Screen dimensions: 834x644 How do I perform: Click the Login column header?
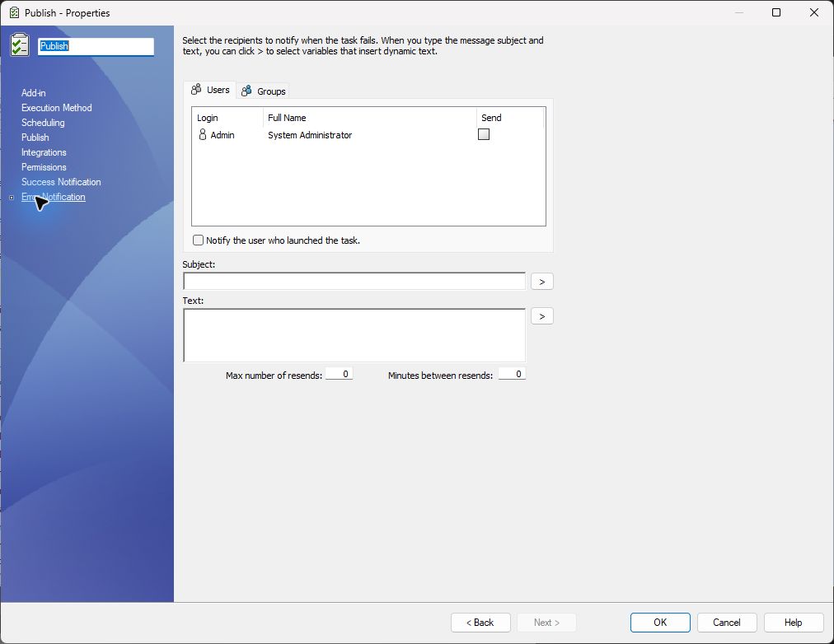coord(227,118)
